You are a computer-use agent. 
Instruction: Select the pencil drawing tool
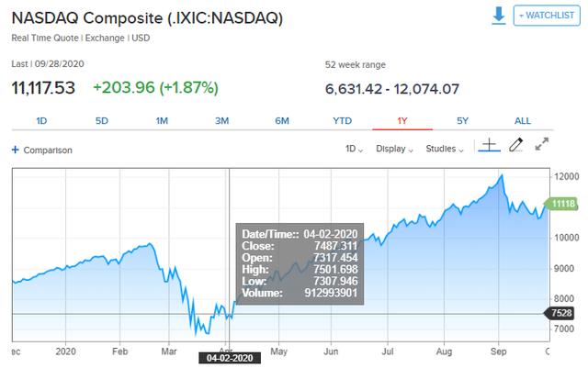515,145
